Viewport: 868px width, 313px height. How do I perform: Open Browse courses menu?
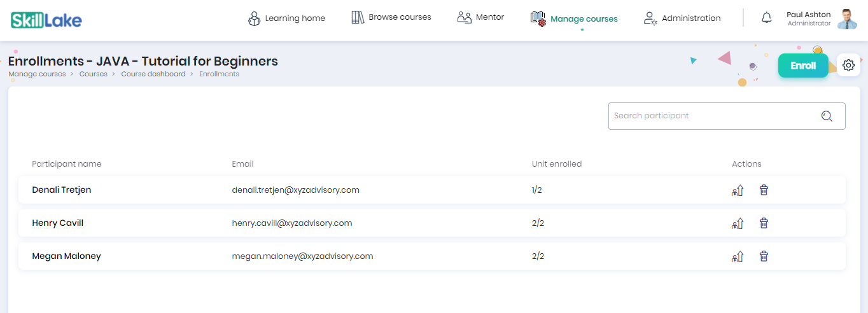(391, 17)
